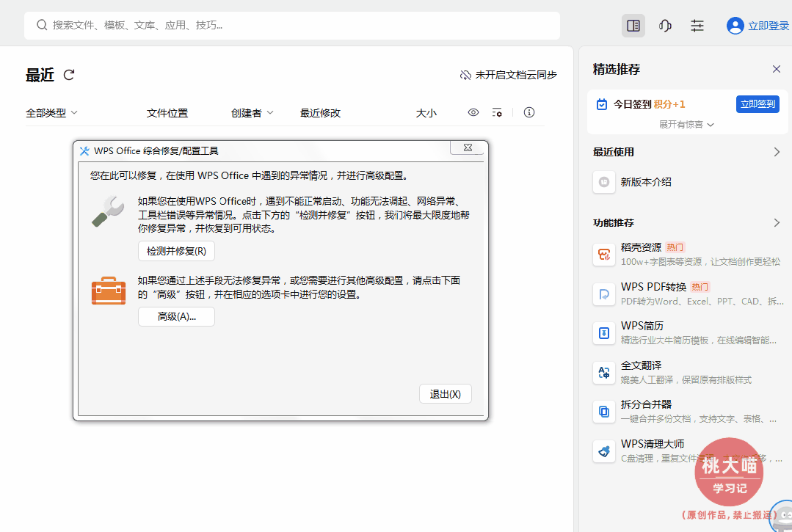
Task: Close the repair tool dialog
Action: pyautogui.click(x=468, y=148)
